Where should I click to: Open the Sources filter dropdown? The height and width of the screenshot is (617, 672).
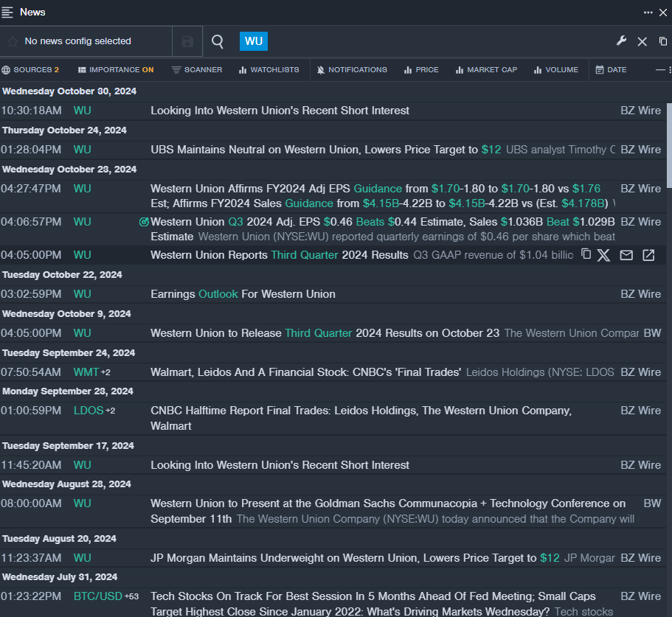coord(30,70)
